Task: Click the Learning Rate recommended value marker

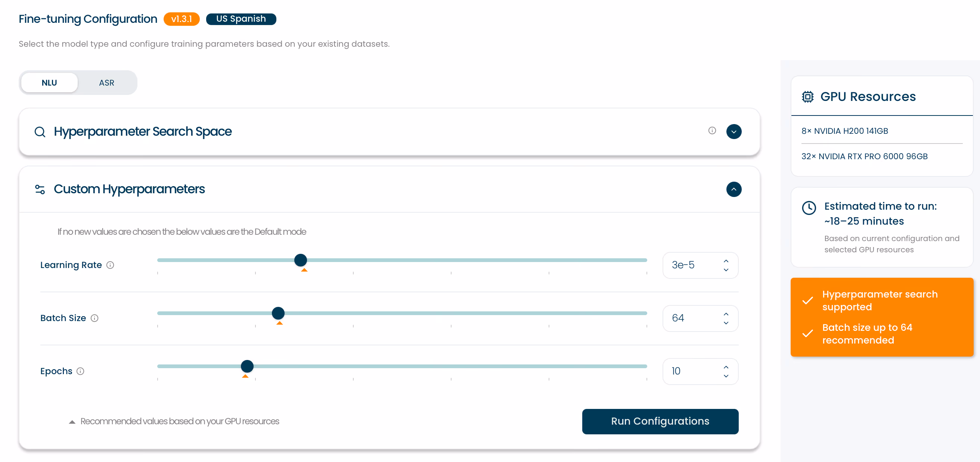Action: click(304, 269)
